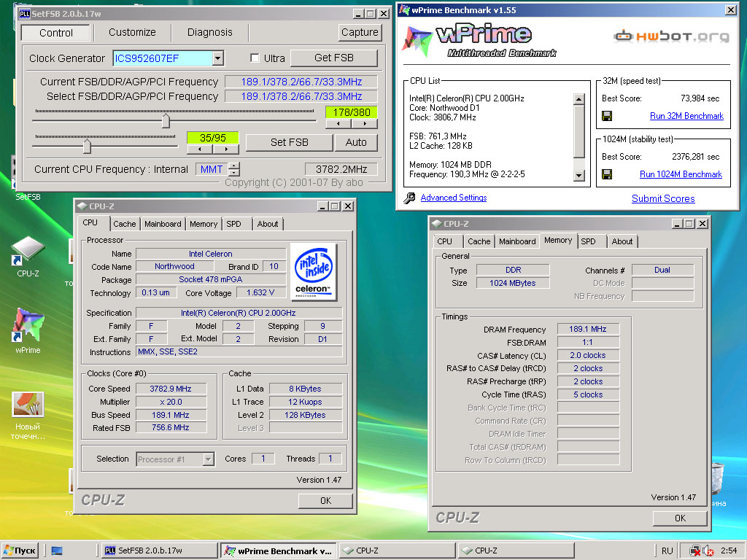
Task: Click the SetFSB title bar icon
Action: [24, 14]
